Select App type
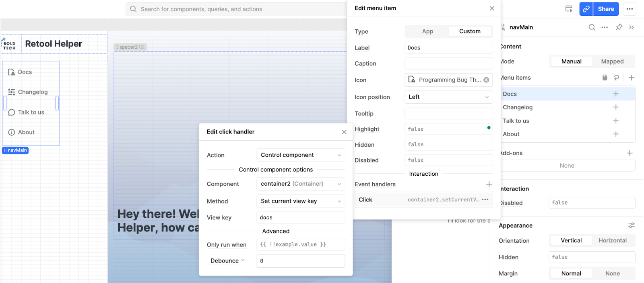Viewport: 644px width, 283px height. pyautogui.click(x=427, y=31)
